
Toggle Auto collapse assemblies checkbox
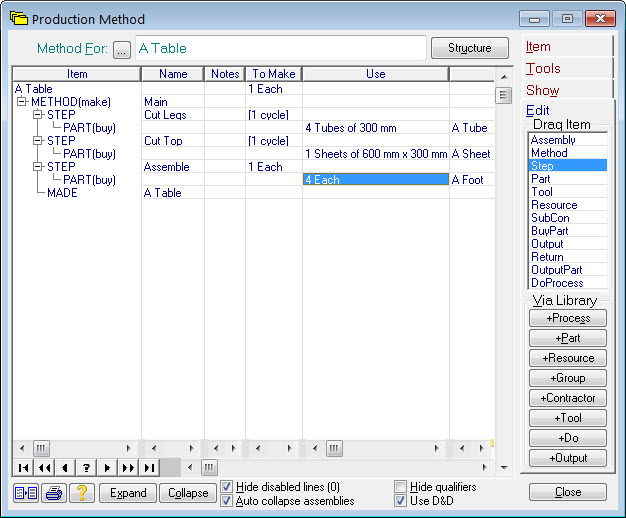(x=226, y=500)
